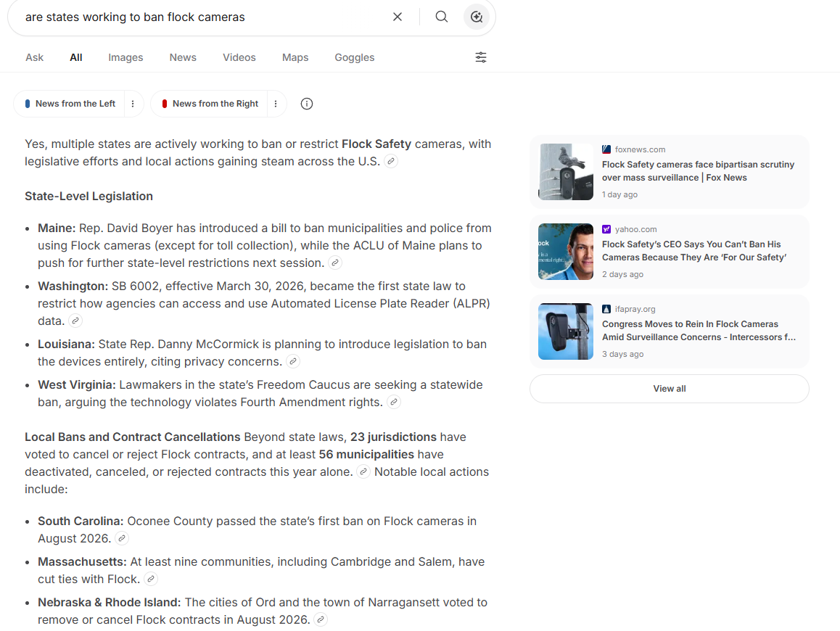Click the 'Massachusetts:' bullet label

[82, 562]
